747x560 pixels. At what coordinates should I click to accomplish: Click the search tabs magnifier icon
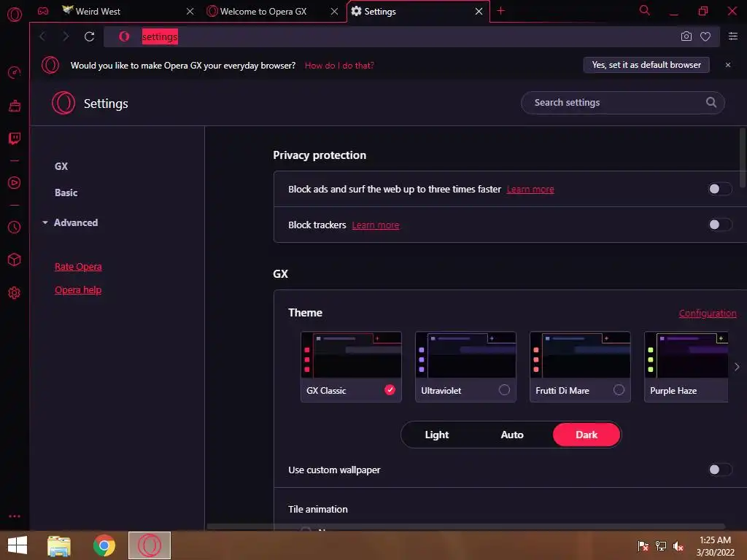(x=644, y=10)
